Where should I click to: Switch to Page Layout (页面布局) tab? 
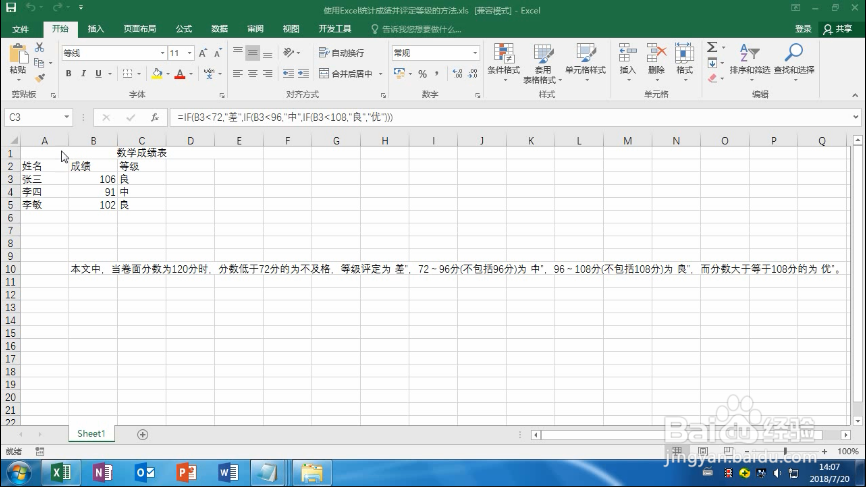click(140, 29)
